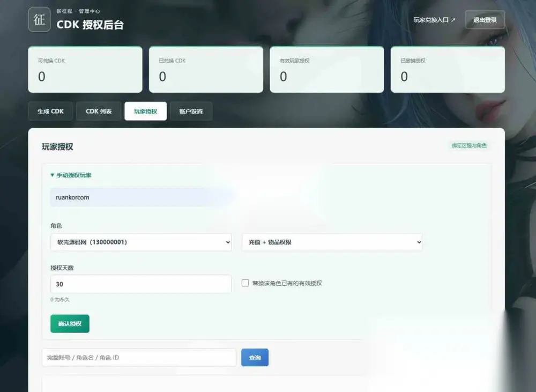Click the 已撤销授权 stat card
Image resolution: width=536 pixels, height=392 pixels.
pos(448,69)
